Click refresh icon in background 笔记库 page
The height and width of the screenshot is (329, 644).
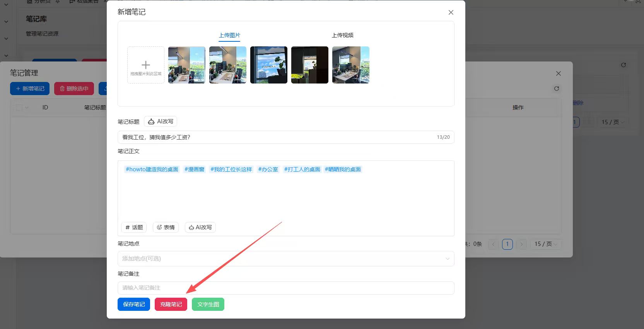coord(623,65)
